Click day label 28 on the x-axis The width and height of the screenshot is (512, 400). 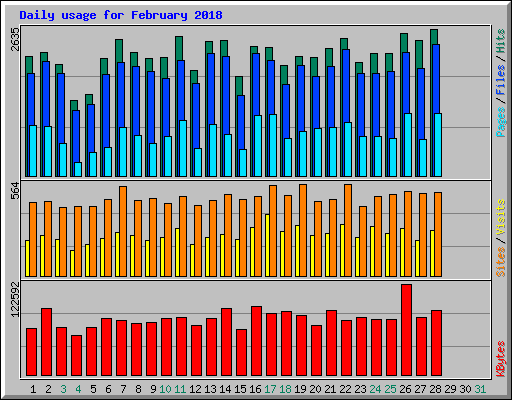click(435, 389)
